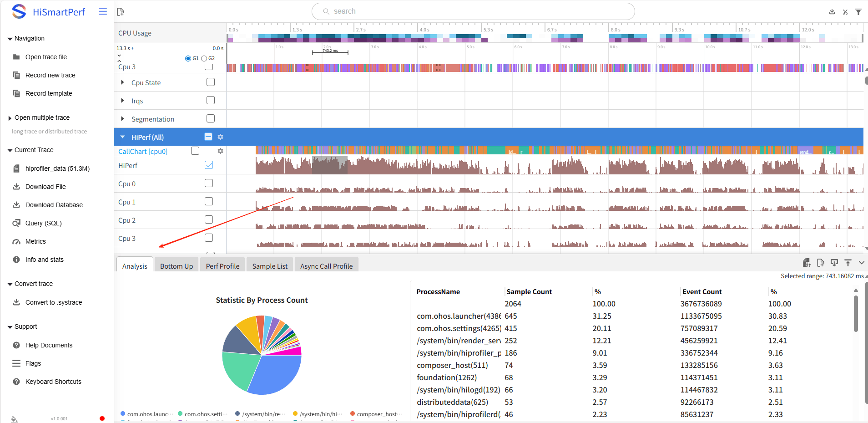The image size is (868, 423).
Task: Collapse the Convert trace section
Action: (x=10, y=284)
